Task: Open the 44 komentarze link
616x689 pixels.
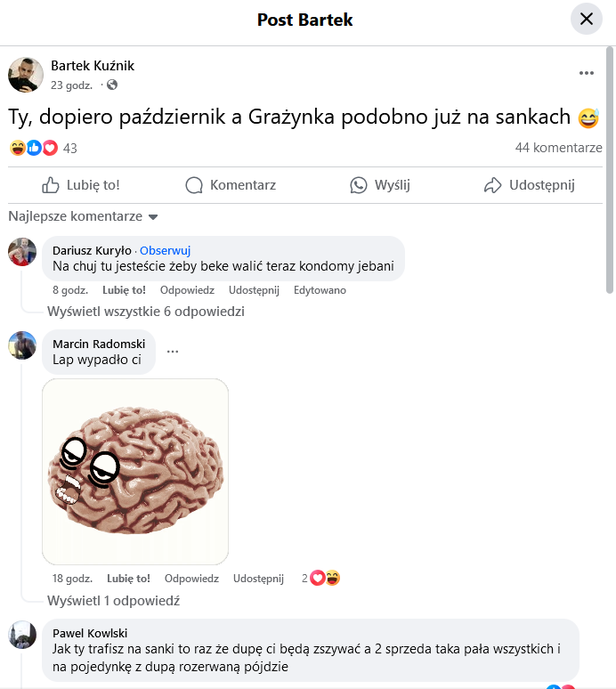Action: pos(558,148)
